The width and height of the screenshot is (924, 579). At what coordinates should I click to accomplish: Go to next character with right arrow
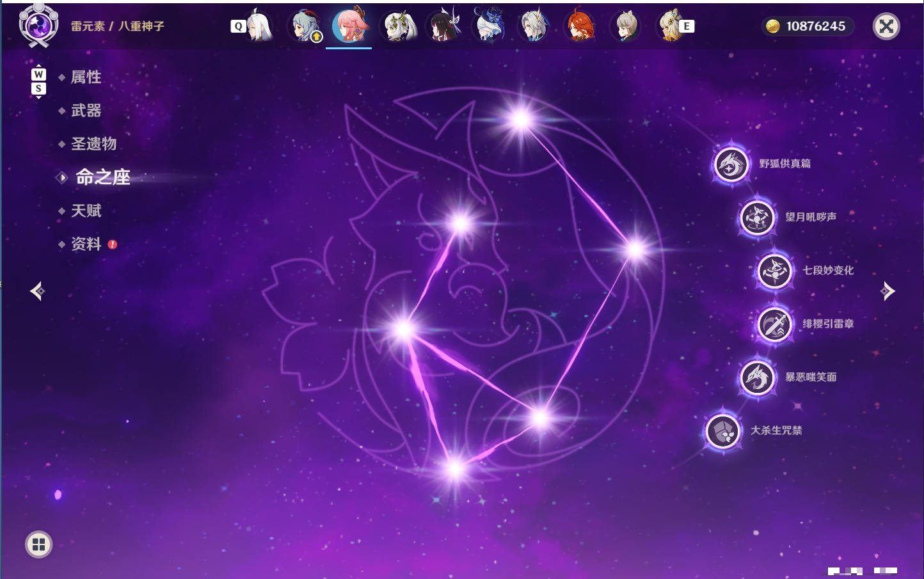point(888,291)
